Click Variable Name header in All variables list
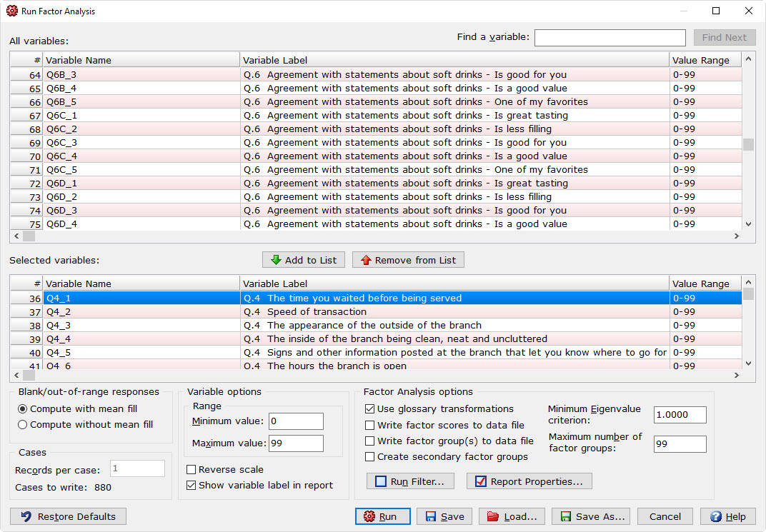Viewport: 766px width, 532px height. click(x=141, y=60)
